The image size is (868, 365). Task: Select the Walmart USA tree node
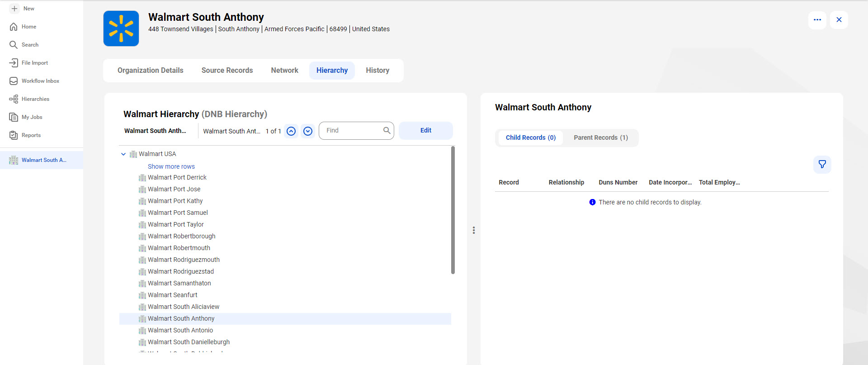pos(157,154)
